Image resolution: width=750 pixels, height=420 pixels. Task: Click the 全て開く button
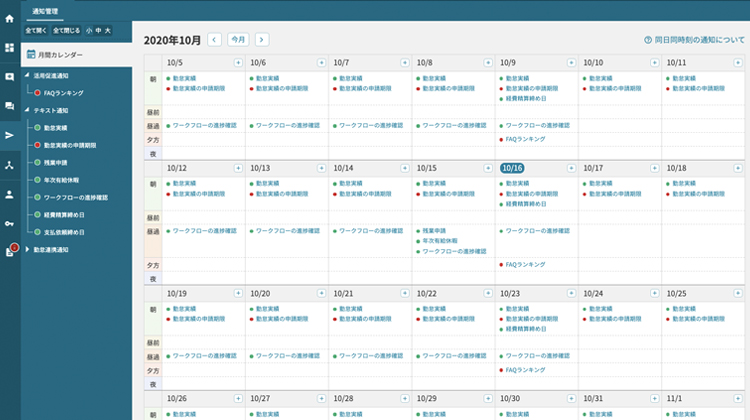tap(36, 31)
